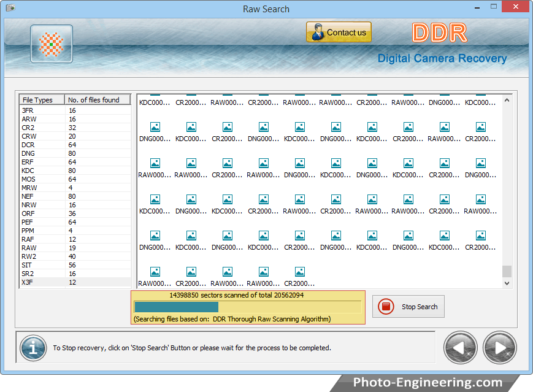Click the blue information icon
The image size is (533, 392).
tap(33, 348)
